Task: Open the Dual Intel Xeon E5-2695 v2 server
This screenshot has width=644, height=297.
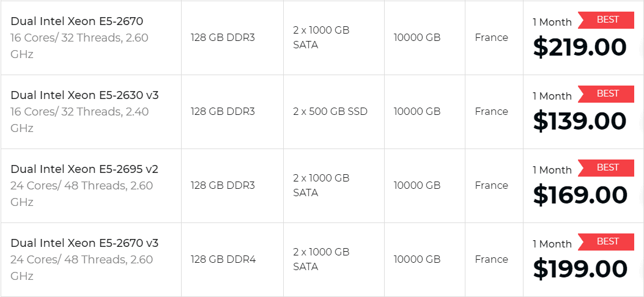Action: tap(84, 169)
